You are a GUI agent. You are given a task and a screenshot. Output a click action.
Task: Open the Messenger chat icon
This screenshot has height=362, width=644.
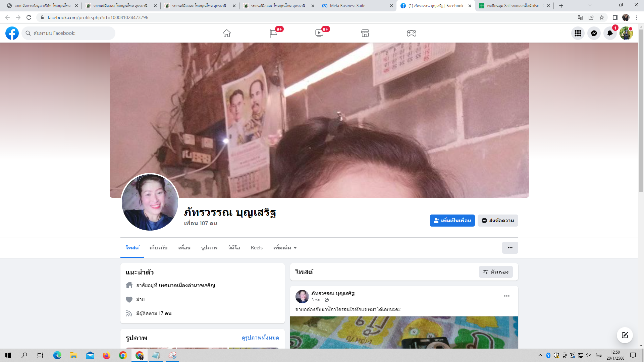click(x=594, y=33)
